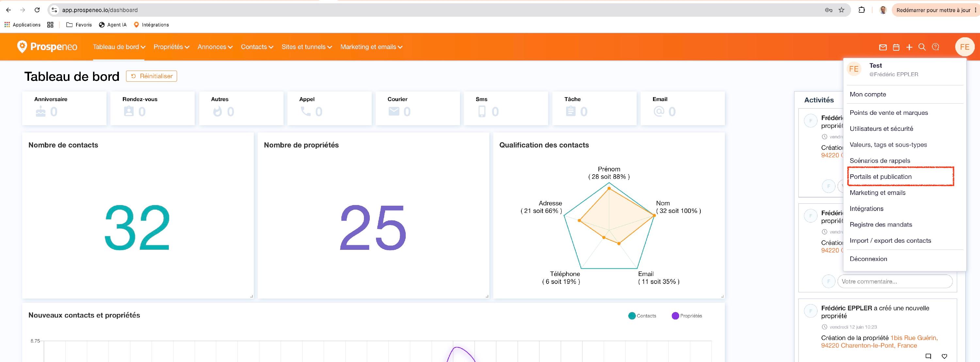Open the 1bis Rue Guérin property link

[879, 341]
